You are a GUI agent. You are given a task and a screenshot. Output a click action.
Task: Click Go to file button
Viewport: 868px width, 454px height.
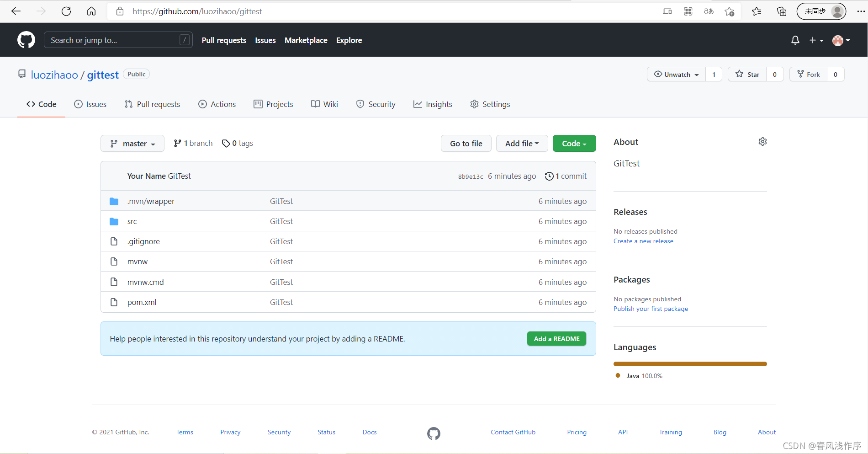pyautogui.click(x=466, y=144)
